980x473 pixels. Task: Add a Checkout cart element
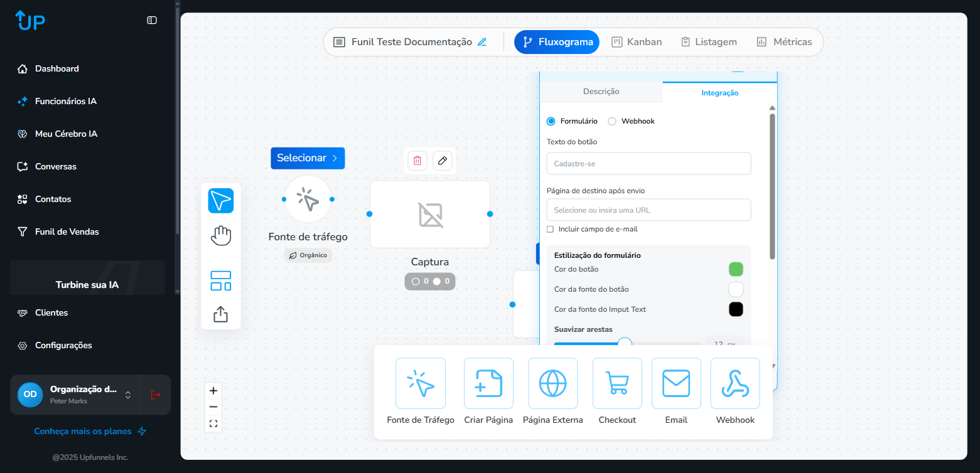[x=617, y=383]
